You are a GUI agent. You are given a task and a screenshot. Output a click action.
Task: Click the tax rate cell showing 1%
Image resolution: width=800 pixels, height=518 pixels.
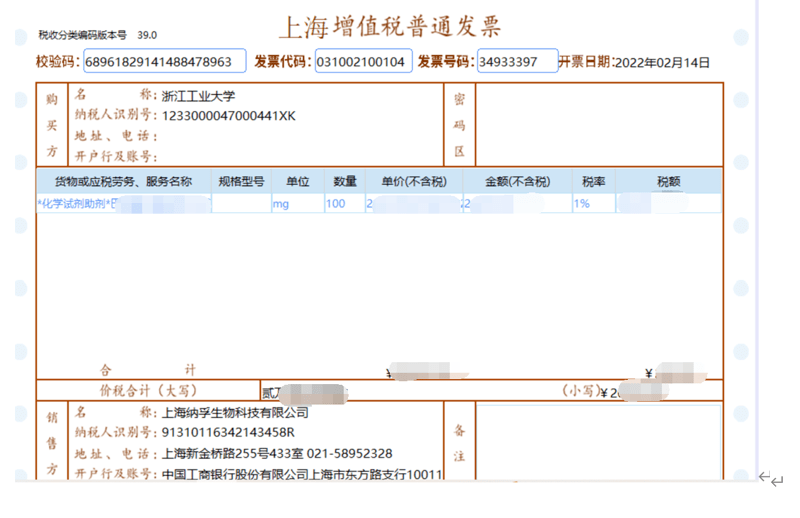point(592,204)
